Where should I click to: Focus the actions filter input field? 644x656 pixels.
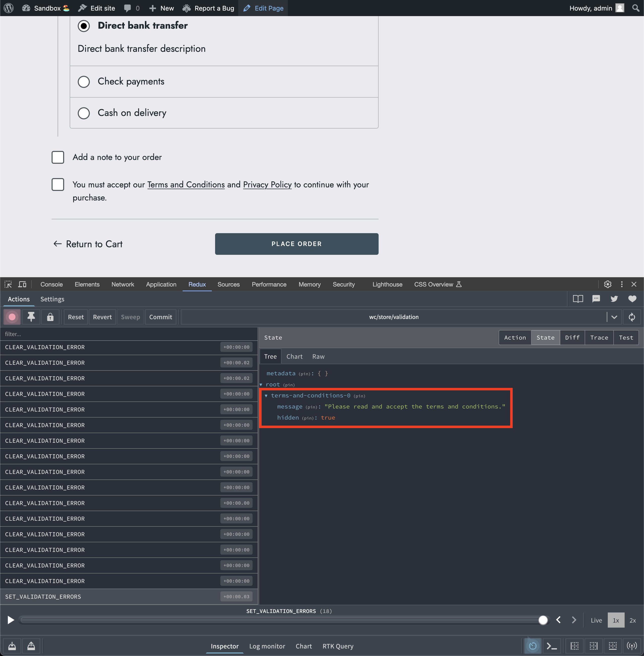tap(129, 334)
